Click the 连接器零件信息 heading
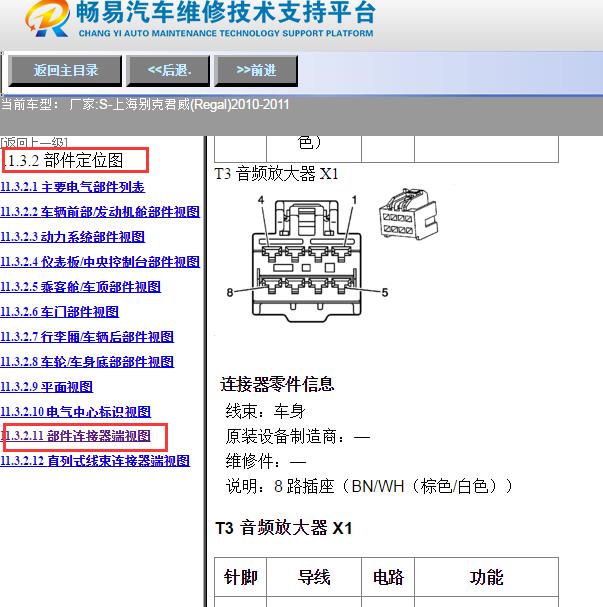The image size is (603, 607). pyautogui.click(x=277, y=384)
